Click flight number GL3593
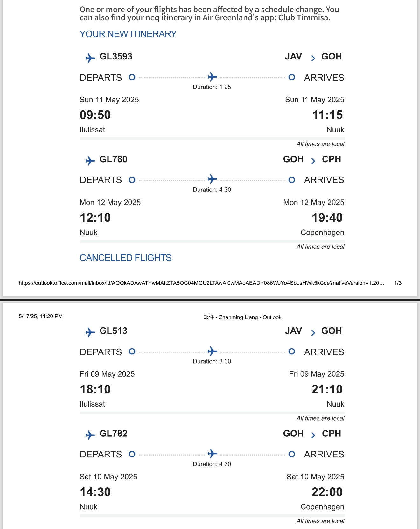This screenshot has height=529, width=420. click(x=116, y=57)
